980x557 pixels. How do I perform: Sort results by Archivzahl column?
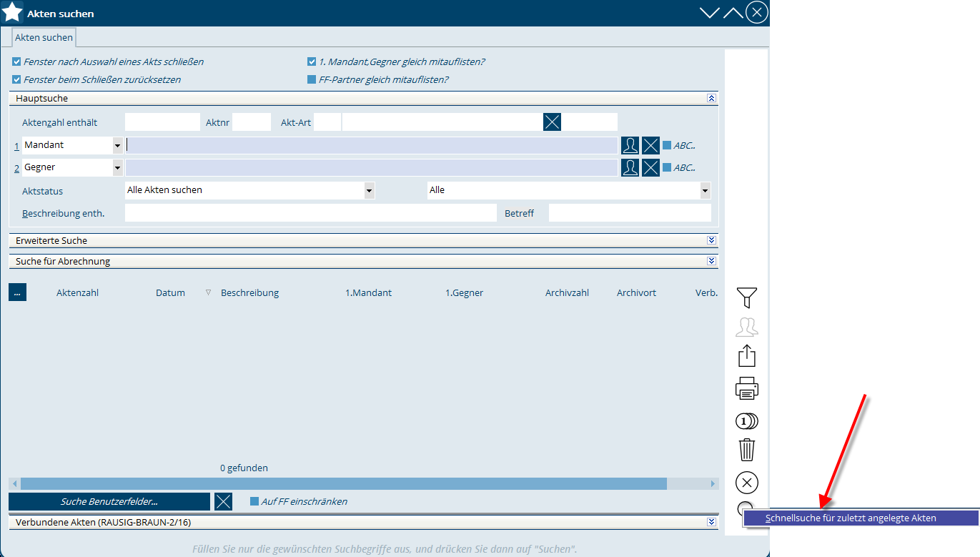click(x=567, y=292)
